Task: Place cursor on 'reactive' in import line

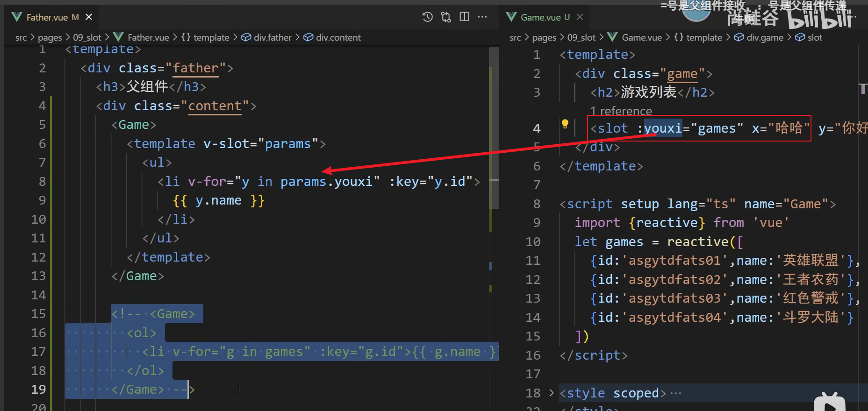Action: point(667,223)
